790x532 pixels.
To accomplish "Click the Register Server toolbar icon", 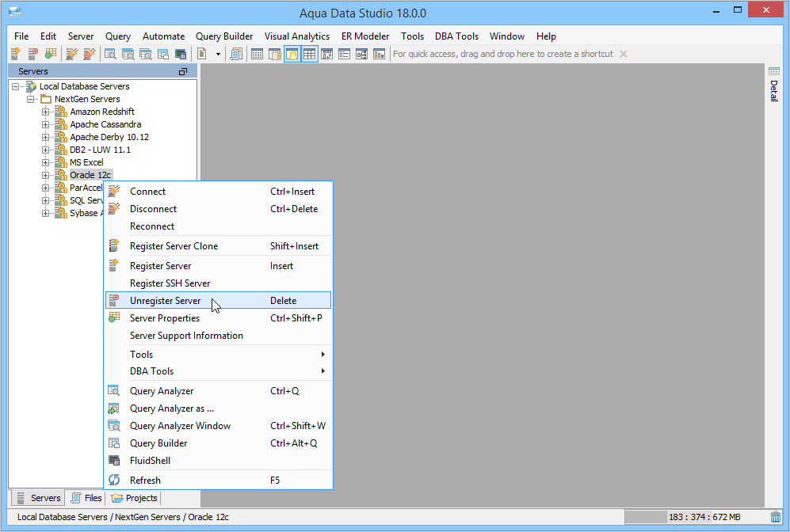I will pyautogui.click(x=15, y=54).
